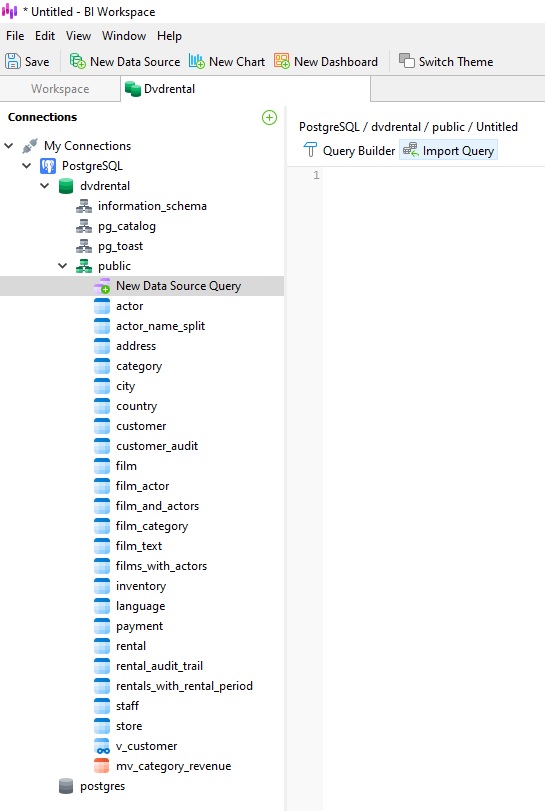The image size is (545, 811).
Task: Click the v_customer view icon
Action: click(x=102, y=746)
